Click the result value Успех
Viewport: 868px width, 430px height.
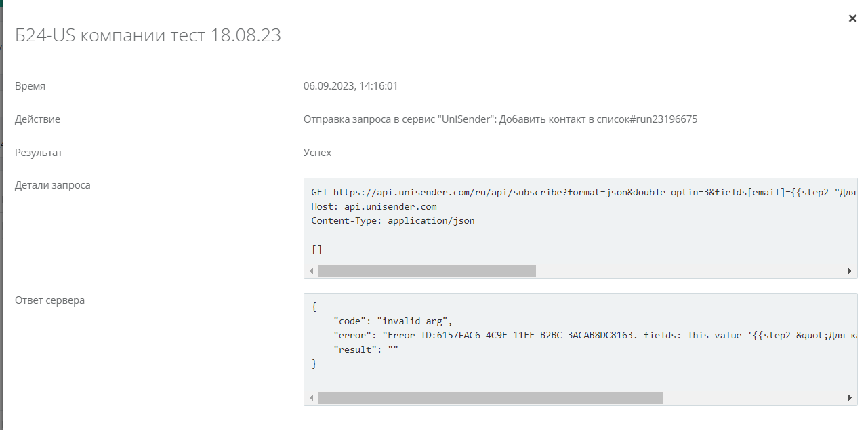[317, 153]
